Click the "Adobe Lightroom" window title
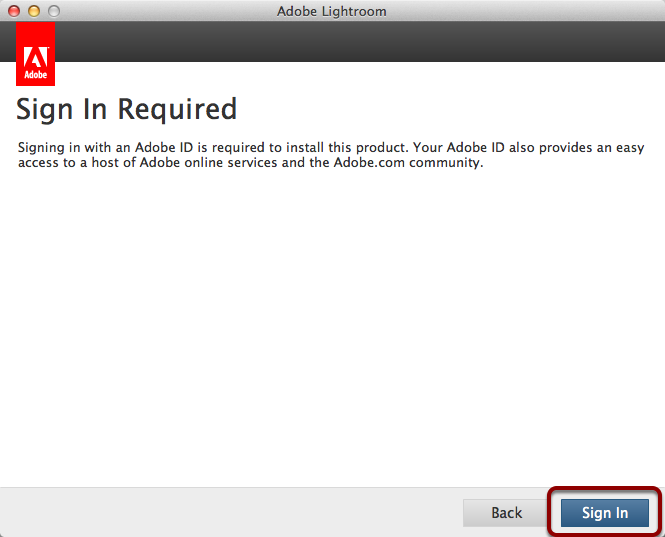This screenshot has width=665, height=537. tap(332, 11)
